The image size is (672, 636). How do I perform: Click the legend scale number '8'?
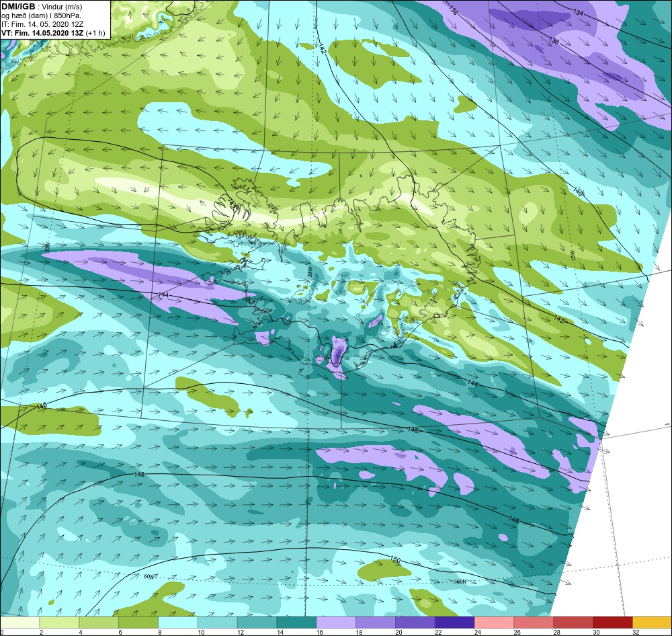click(x=160, y=632)
